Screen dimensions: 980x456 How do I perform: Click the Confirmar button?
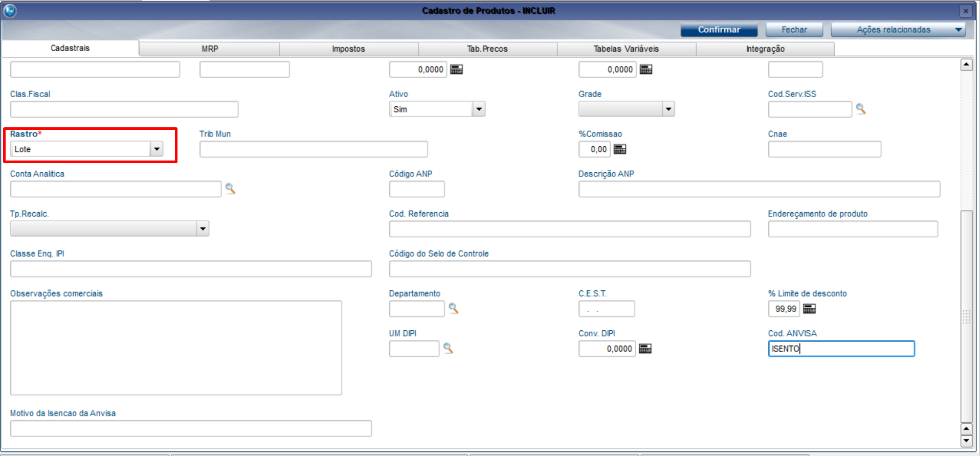click(719, 30)
